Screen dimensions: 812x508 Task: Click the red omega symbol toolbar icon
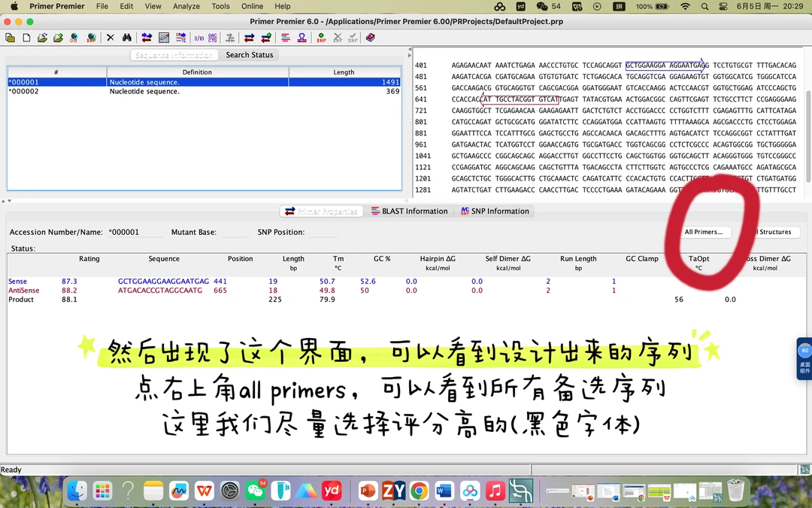click(301, 38)
